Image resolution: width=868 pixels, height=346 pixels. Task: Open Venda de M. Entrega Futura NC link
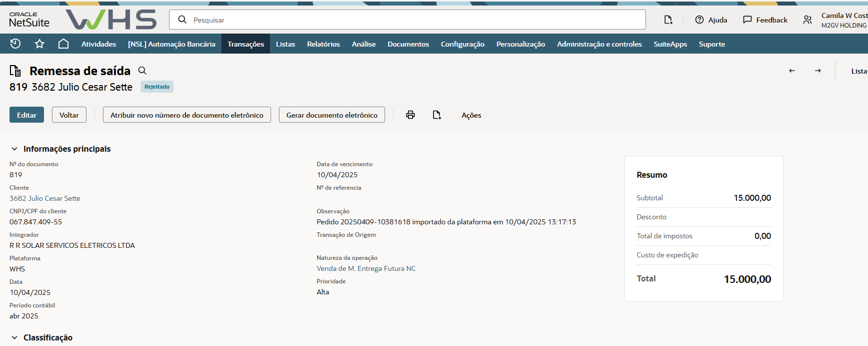coord(366,268)
